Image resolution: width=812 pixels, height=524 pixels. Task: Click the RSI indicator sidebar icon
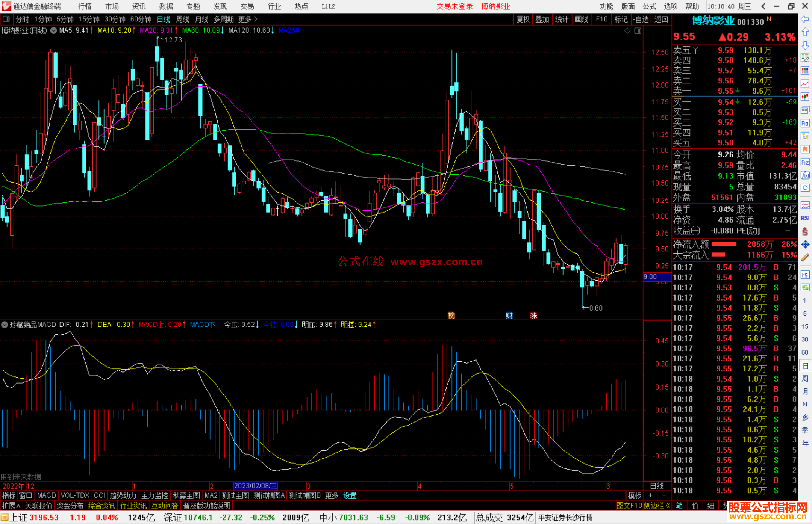click(805, 218)
